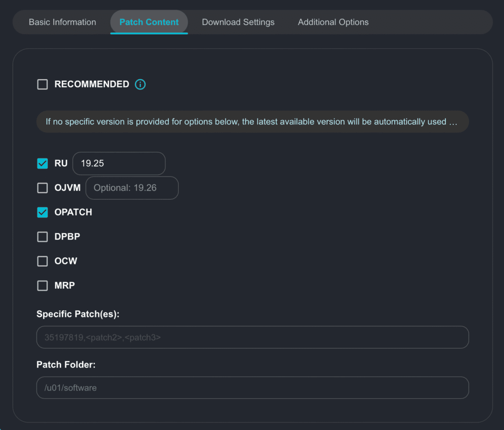This screenshot has width=504, height=430.
Task: Click the "Patch Folder:" label
Action: click(x=65, y=365)
